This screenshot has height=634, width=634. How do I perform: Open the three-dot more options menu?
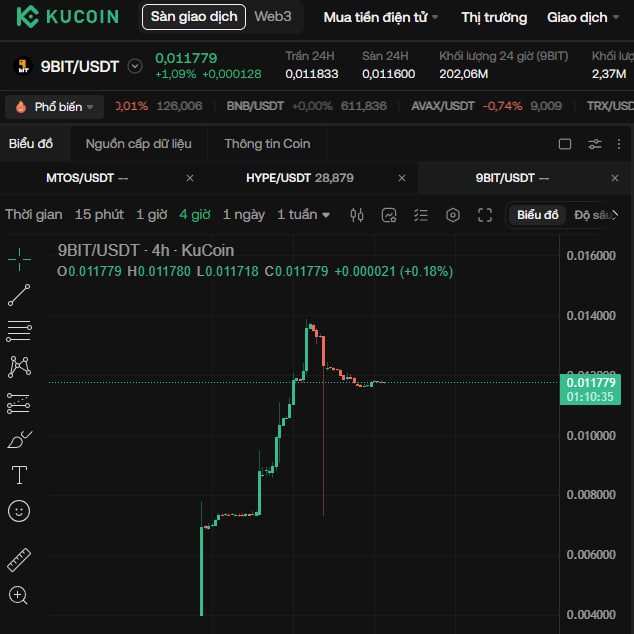(x=619, y=144)
